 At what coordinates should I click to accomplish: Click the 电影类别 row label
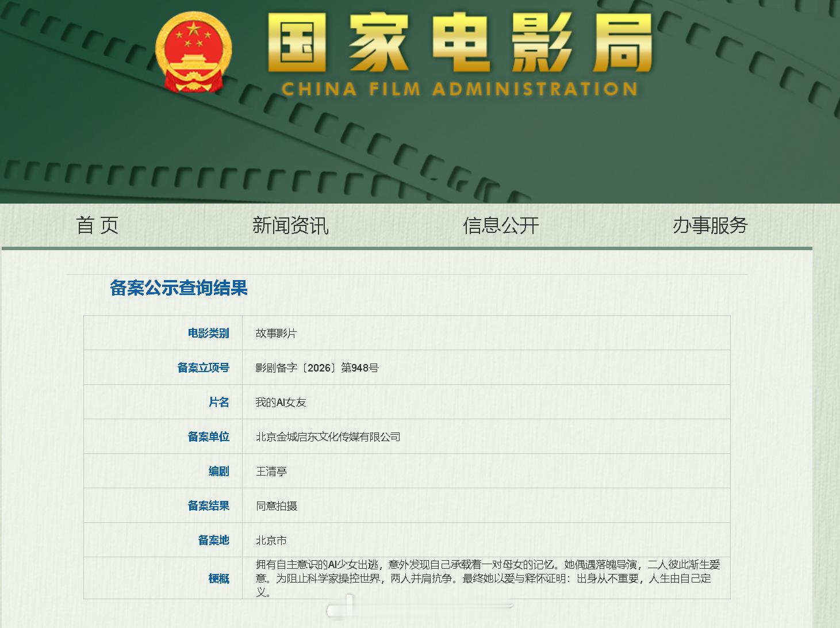(208, 333)
